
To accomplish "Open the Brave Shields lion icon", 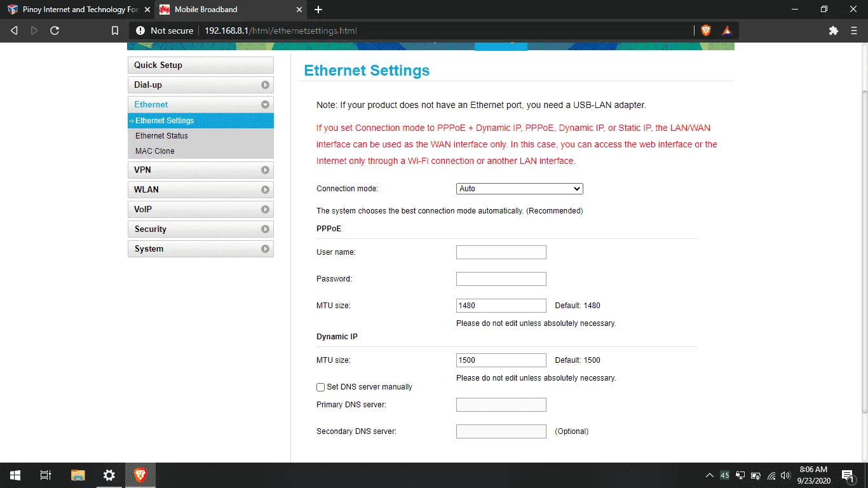I will 706,30.
